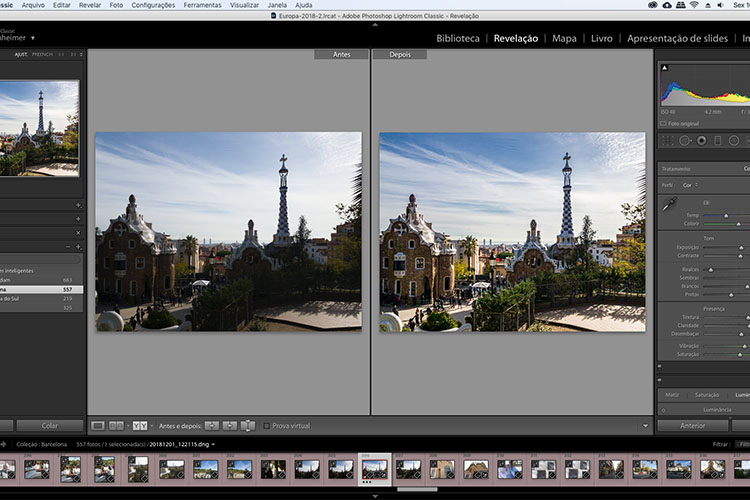Switch to the Livro module
This screenshot has width=750, height=500.
602,38
